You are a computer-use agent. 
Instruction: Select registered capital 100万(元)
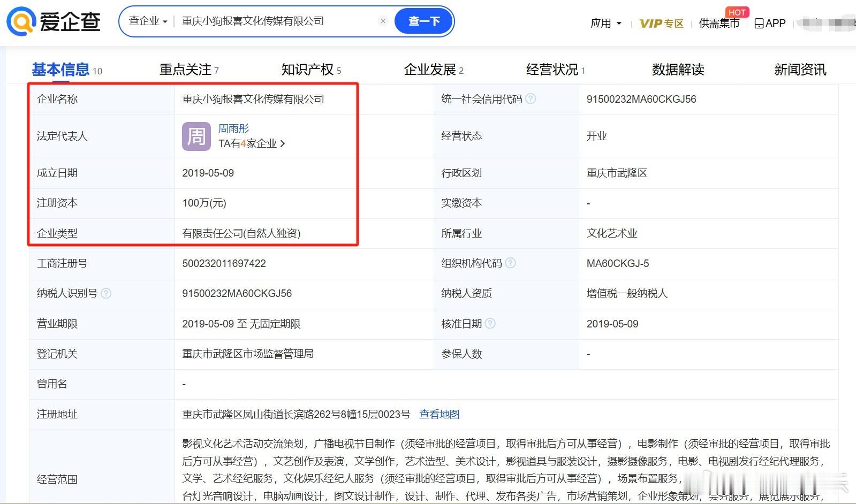pos(204,203)
